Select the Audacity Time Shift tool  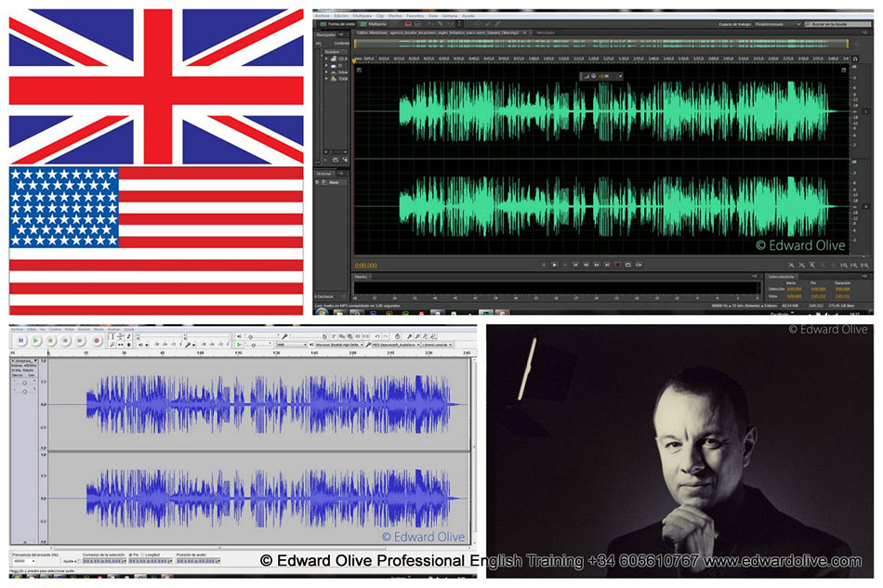tap(121, 345)
